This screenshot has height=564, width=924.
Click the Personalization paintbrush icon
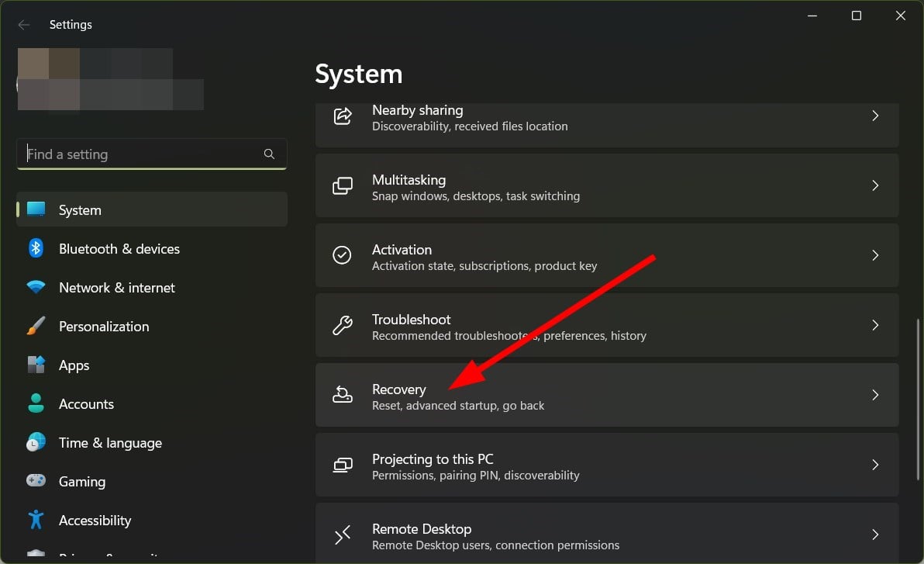click(x=36, y=327)
